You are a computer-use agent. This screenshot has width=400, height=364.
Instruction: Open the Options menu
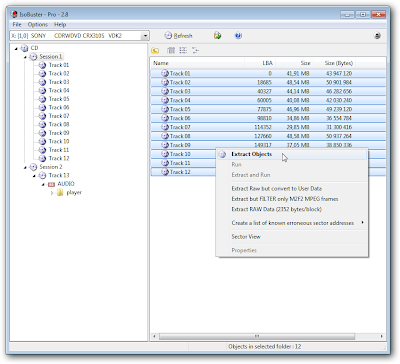tap(38, 24)
